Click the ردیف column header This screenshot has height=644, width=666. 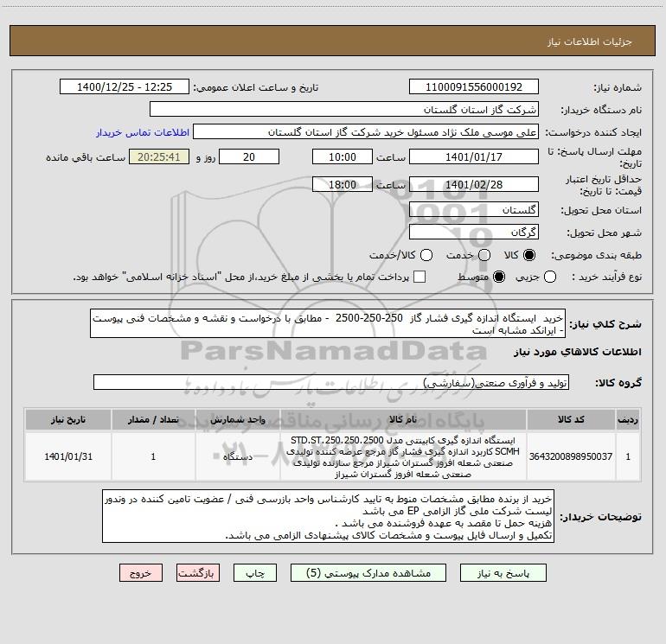(628, 419)
